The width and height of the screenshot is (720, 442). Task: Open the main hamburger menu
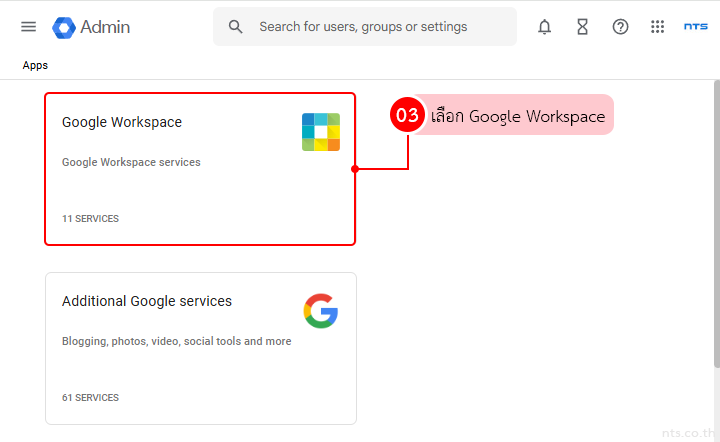click(28, 27)
